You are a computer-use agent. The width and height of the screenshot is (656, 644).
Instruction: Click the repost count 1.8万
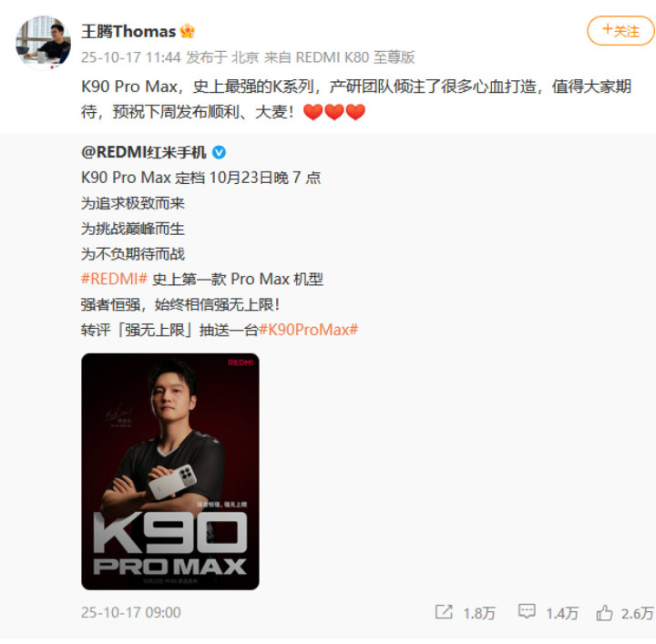click(479, 613)
